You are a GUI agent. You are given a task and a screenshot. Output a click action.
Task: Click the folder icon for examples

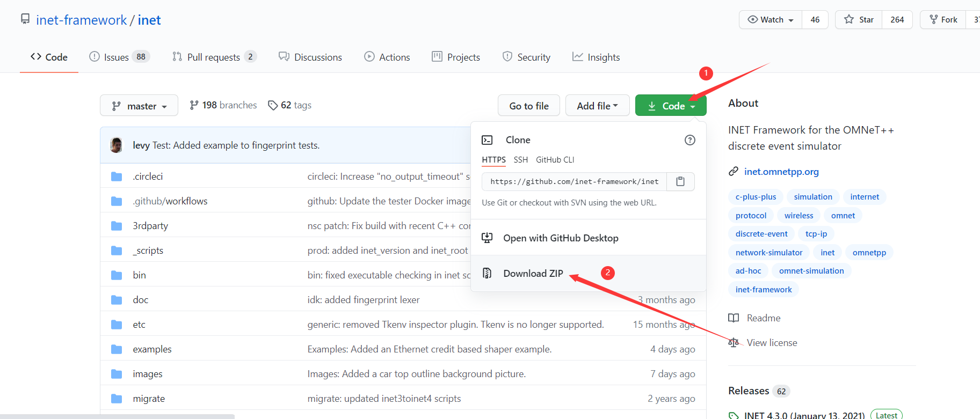(117, 349)
